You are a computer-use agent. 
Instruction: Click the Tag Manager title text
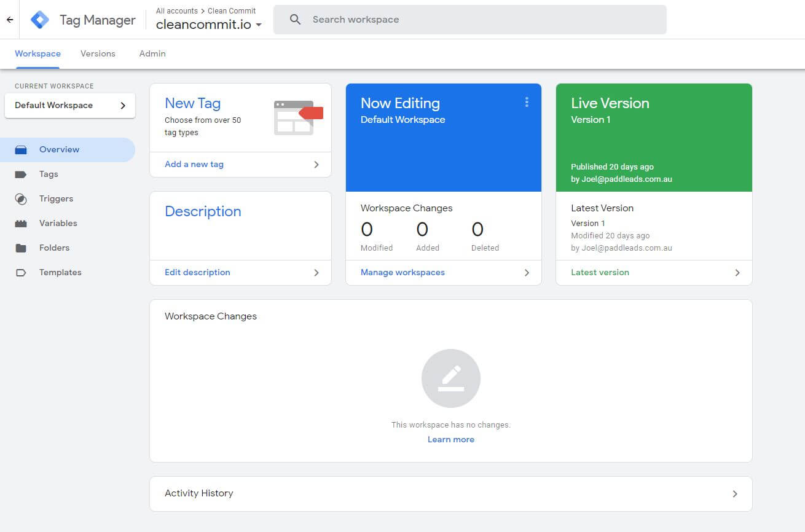[98, 20]
